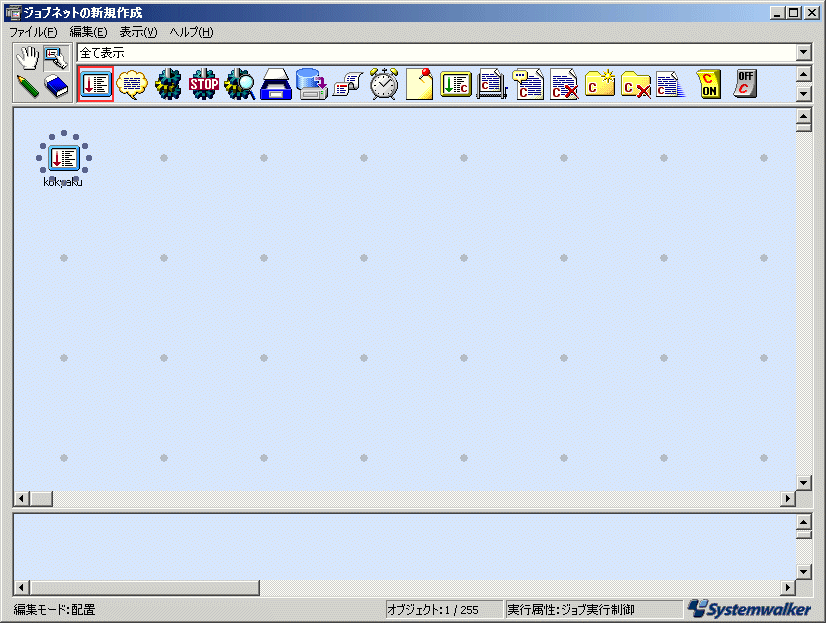Maximize the ジョブネットの新規作成 window
Viewport: 826px width, 623px height.
(794, 13)
